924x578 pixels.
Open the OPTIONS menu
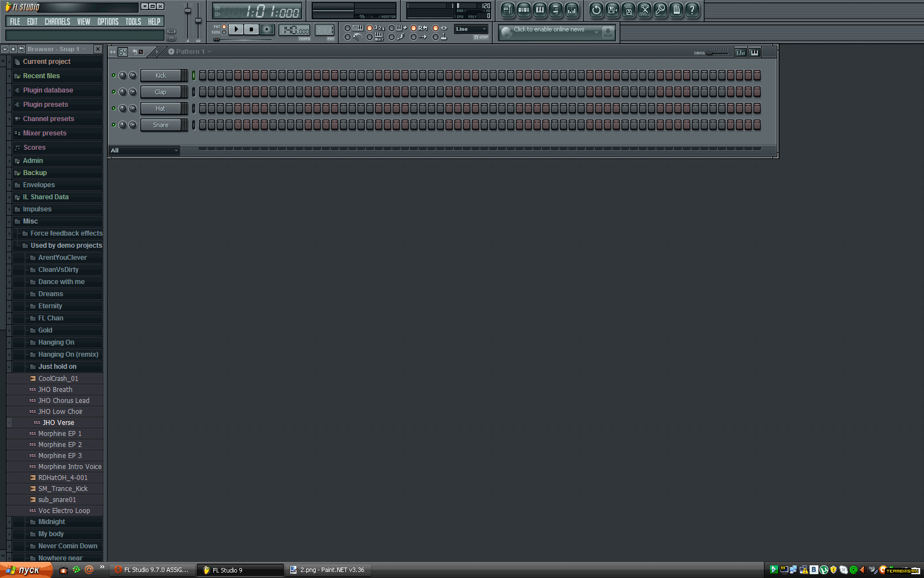108,22
